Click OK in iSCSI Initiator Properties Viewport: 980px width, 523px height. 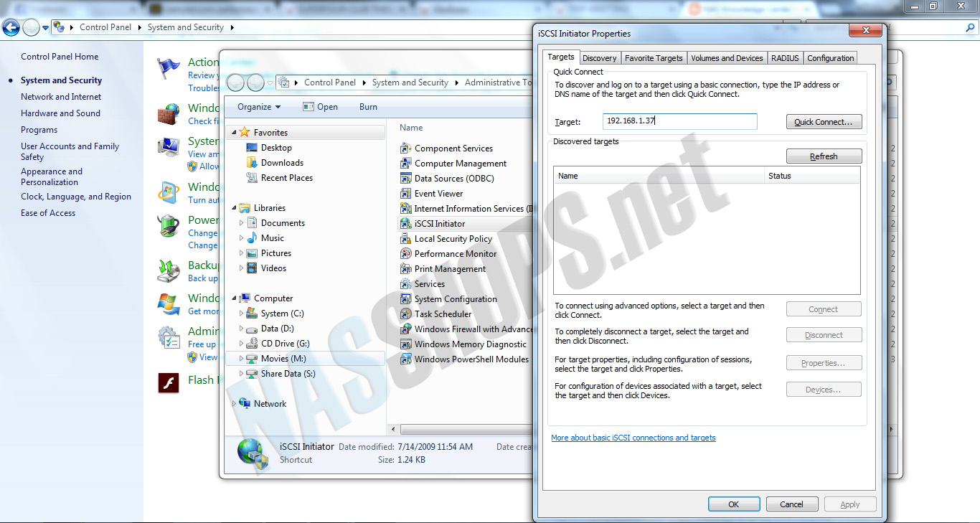pos(733,504)
